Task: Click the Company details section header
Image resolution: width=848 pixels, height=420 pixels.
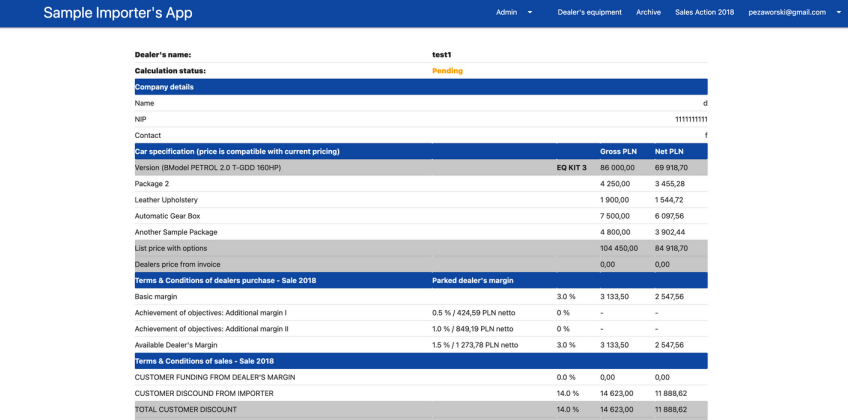Action: coord(165,87)
